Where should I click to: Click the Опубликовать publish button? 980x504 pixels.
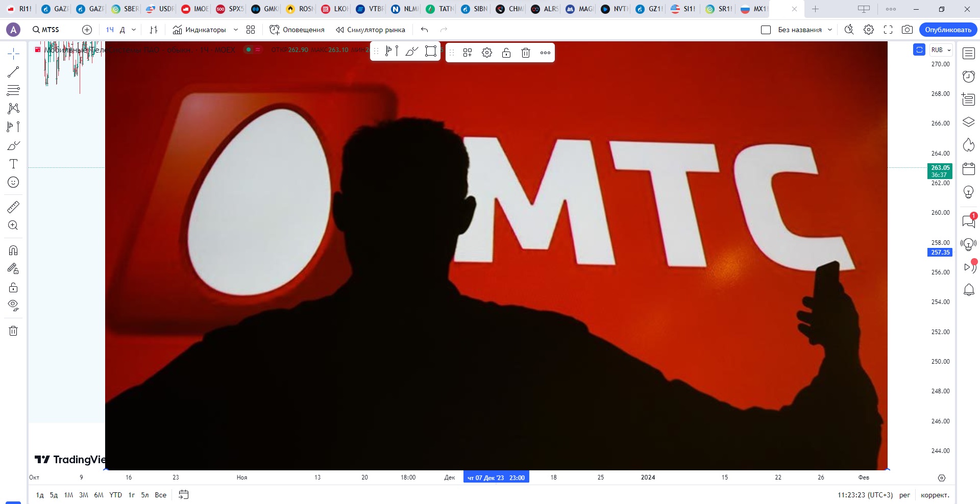pos(948,30)
